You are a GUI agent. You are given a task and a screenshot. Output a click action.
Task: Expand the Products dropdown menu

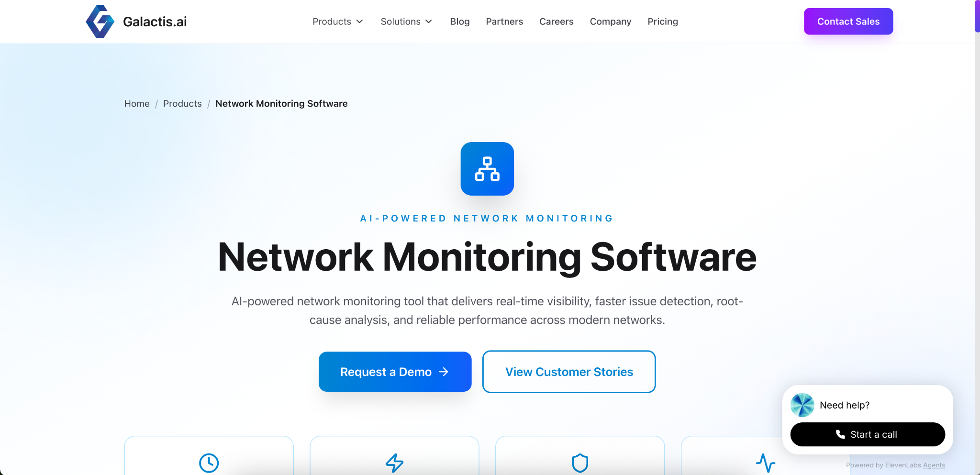pyautogui.click(x=338, y=22)
